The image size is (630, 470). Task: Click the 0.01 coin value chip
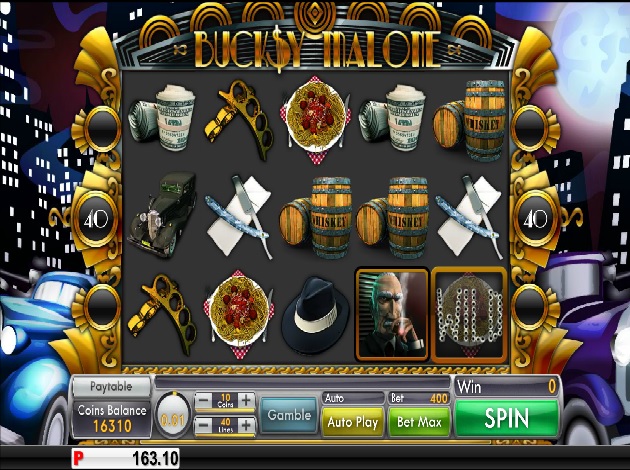[x=173, y=420]
